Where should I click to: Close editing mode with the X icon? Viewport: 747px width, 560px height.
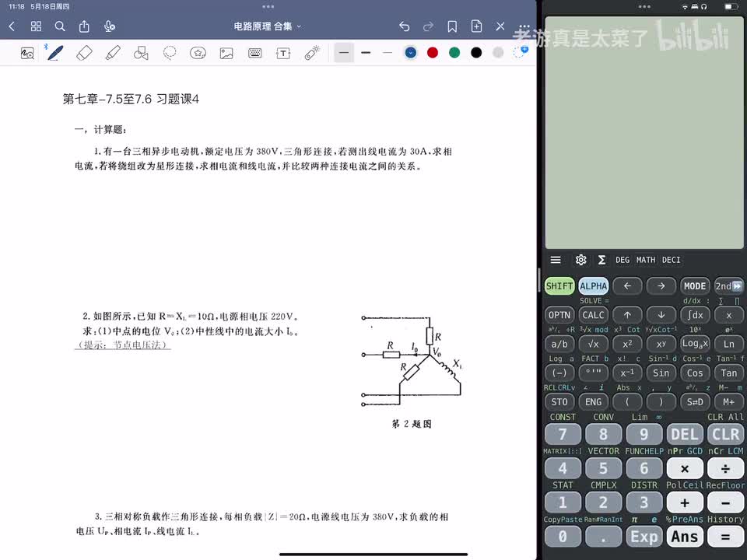500,26
